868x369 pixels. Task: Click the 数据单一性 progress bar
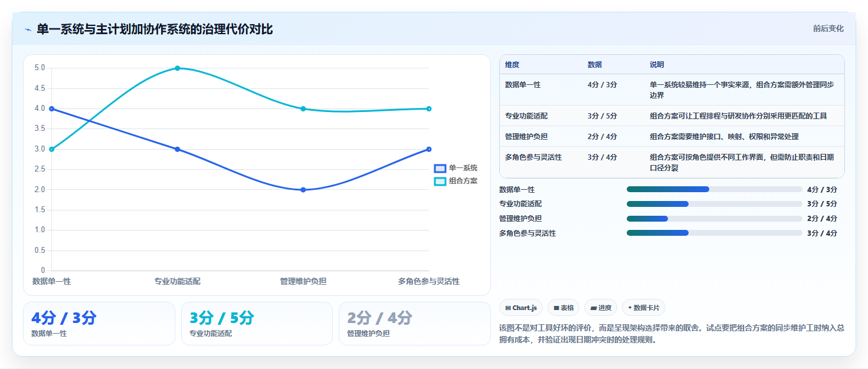coord(715,189)
